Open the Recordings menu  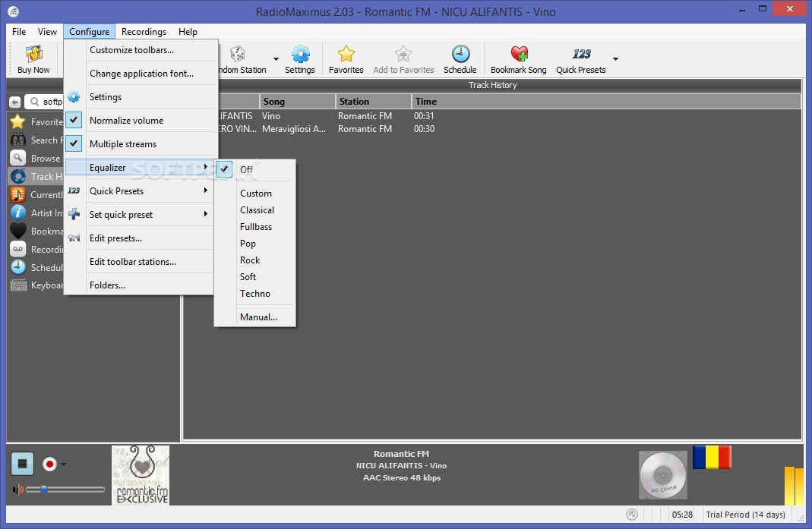(144, 32)
